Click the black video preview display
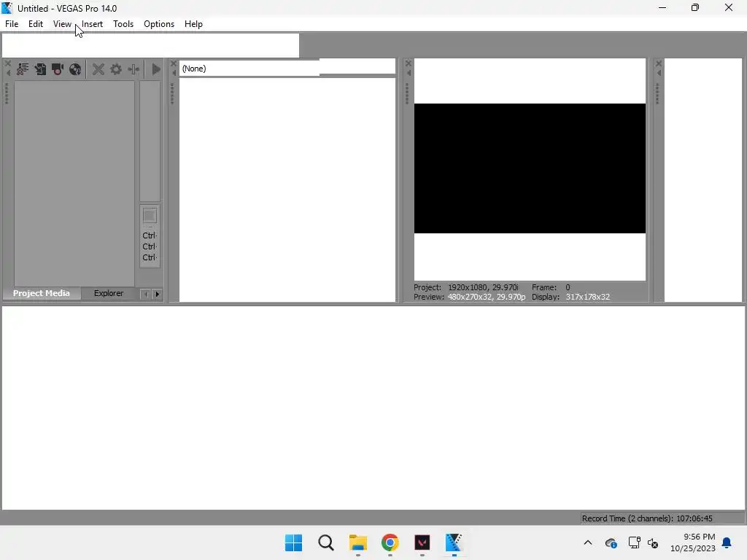Viewport: 747px width, 560px height. 530,168
